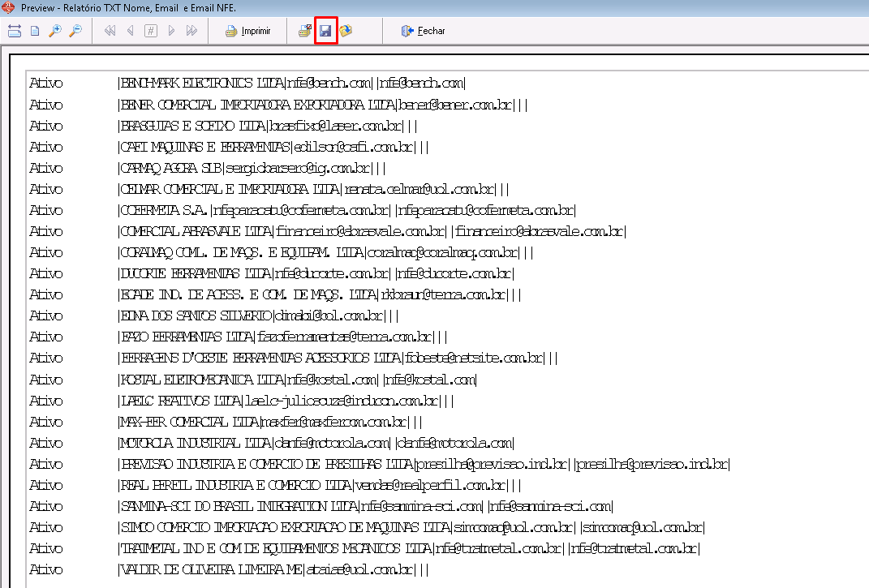Select the COFERMETA S.A. row text
The height and width of the screenshot is (588, 869).
point(347,210)
